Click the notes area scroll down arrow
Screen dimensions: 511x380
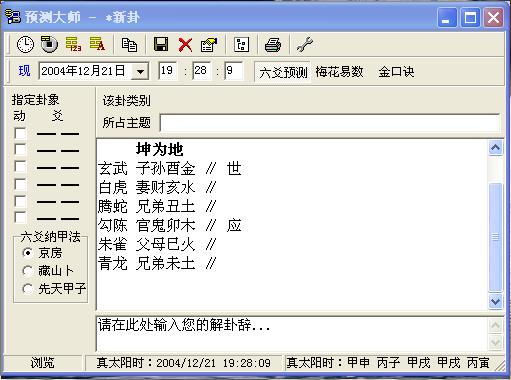[495, 343]
